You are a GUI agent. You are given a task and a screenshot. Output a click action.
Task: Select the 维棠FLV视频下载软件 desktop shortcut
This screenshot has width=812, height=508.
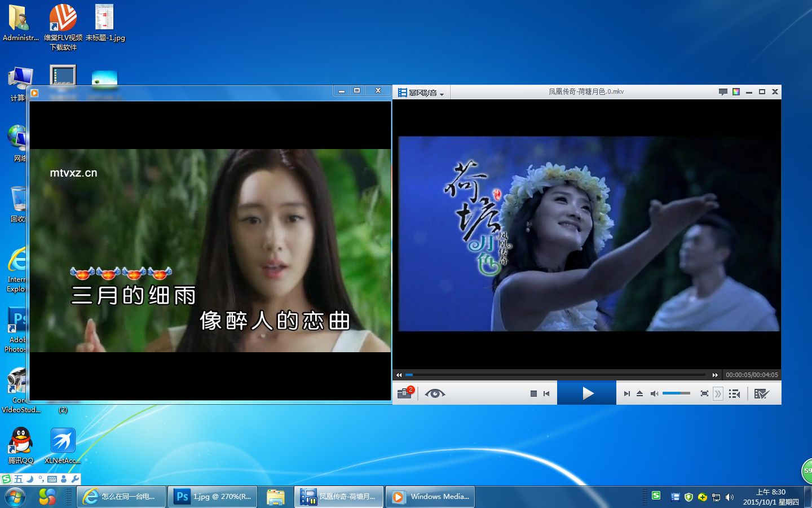(63, 27)
